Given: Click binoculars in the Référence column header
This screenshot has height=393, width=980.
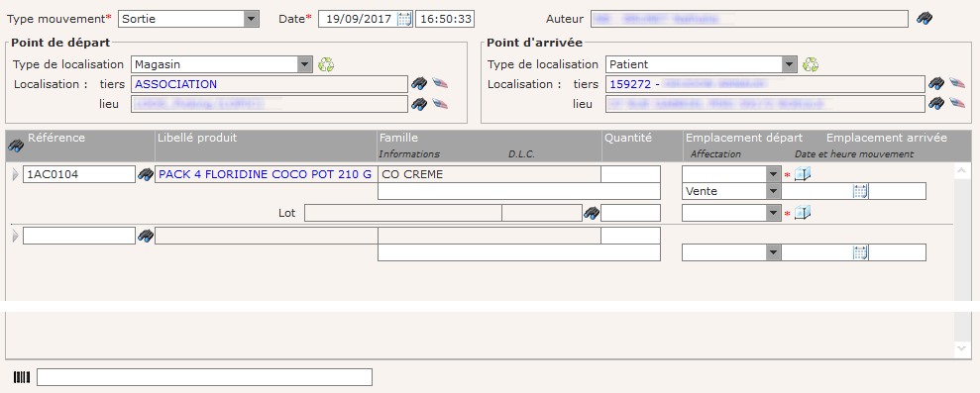Looking at the screenshot, I should tap(16, 146).
